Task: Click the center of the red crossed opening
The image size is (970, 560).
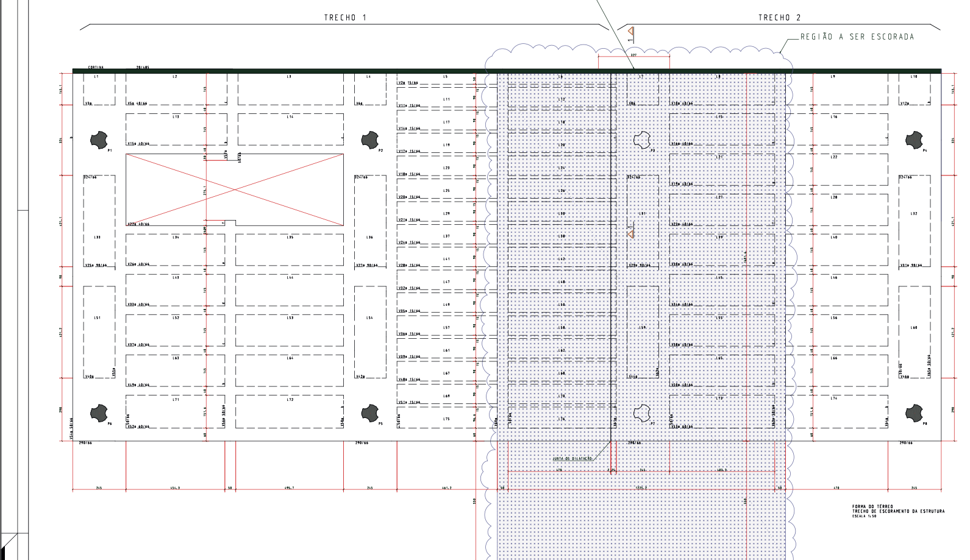Action: pyautogui.click(x=235, y=190)
